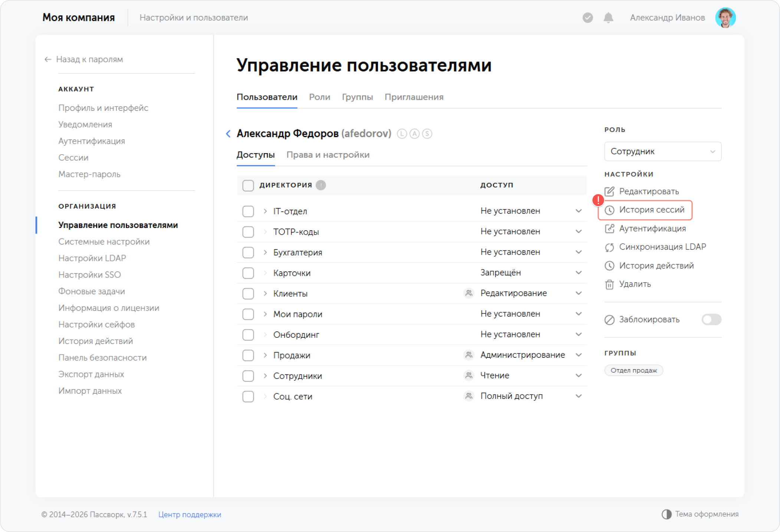Click the info icon beside Директория header
Image resolution: width=780 pixels, height=532 pixels.
(x=321, y=185)
